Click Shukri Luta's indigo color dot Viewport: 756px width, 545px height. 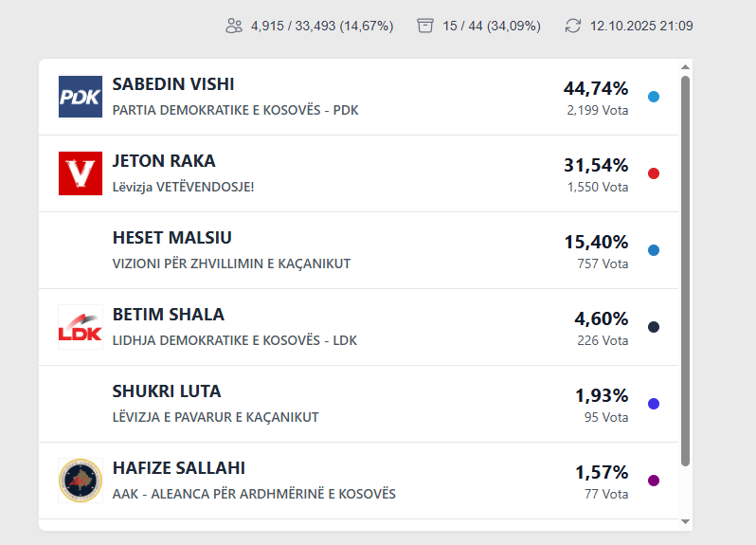[654, 404]
